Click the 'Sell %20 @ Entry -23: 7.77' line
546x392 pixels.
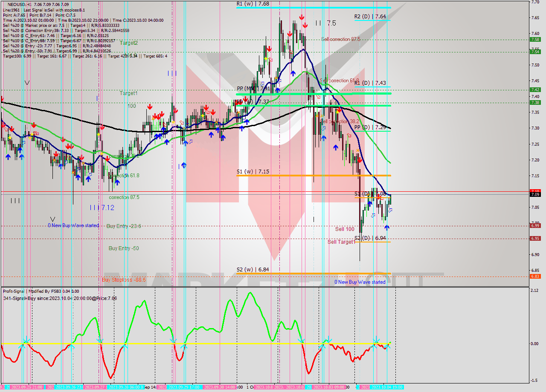[x=57, y=46]
